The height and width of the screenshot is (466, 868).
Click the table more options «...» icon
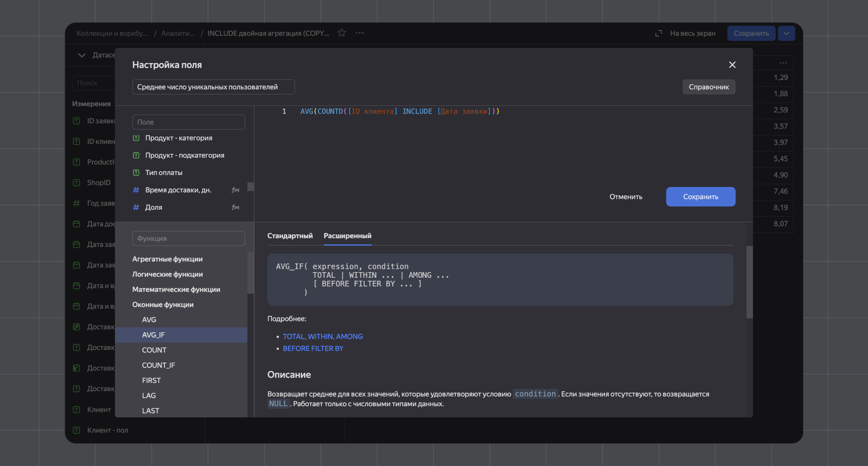point(783,63)
